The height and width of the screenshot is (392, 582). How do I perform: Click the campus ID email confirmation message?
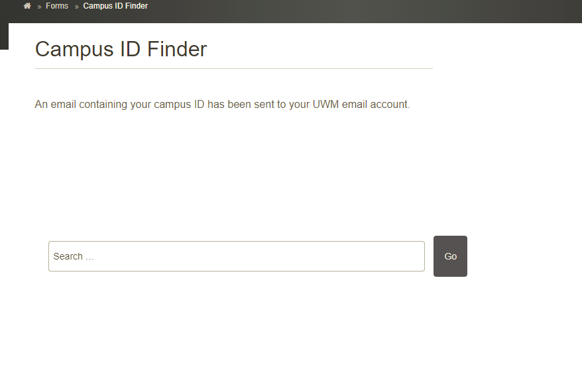(x=222, y=104)
